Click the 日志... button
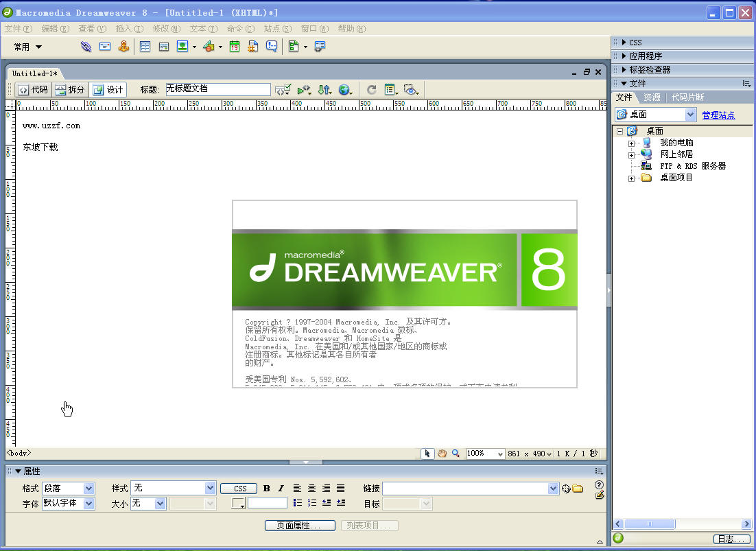 731,539
